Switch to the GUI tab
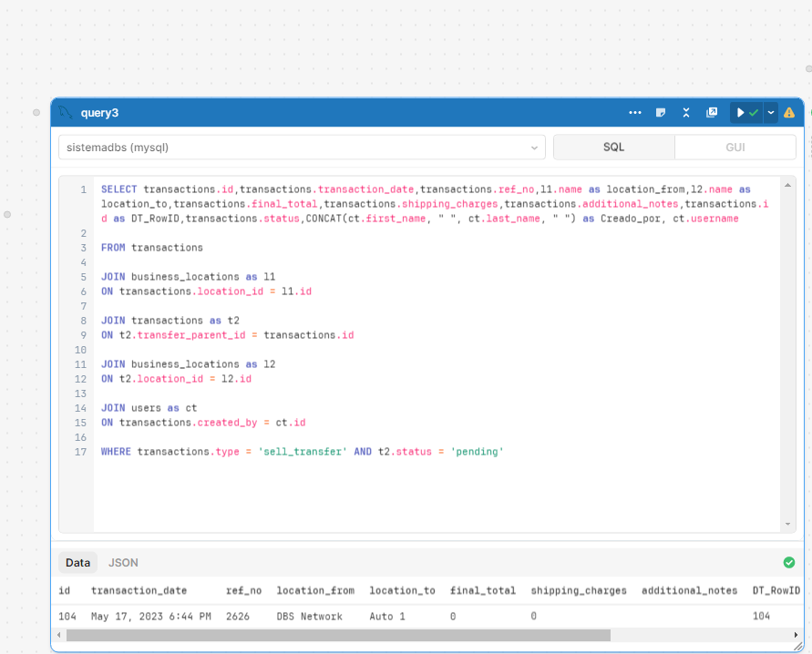The width and height of the screenshot is (812, 654). click(x=735, y=146)
